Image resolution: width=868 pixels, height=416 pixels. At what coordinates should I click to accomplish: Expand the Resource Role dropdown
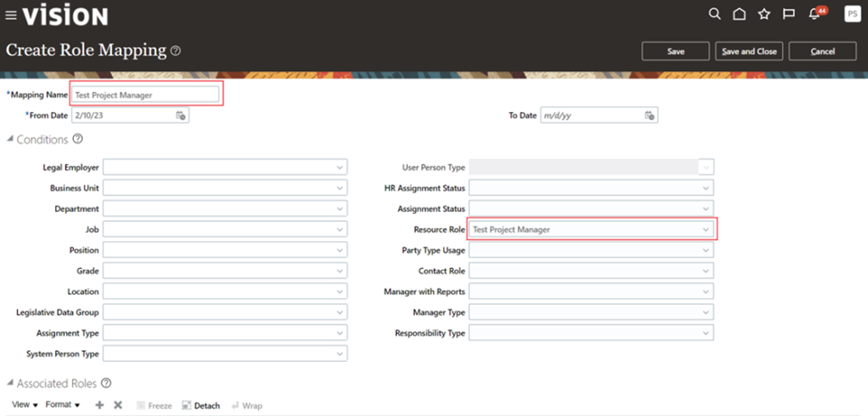[706, 230]
